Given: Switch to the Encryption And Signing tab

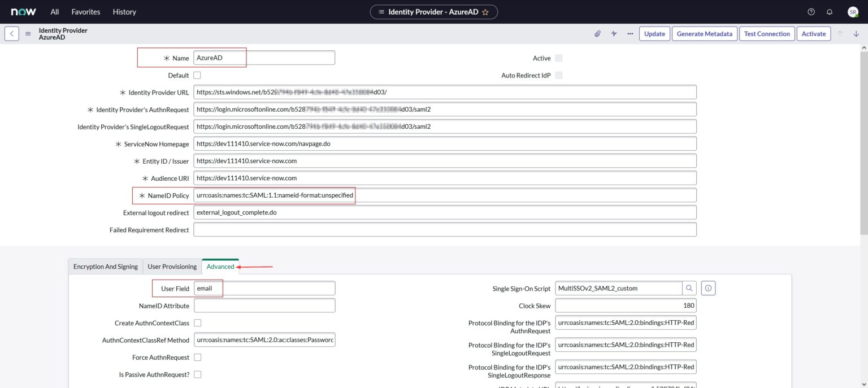Looking at the screenshot, I should click(105, 266).
